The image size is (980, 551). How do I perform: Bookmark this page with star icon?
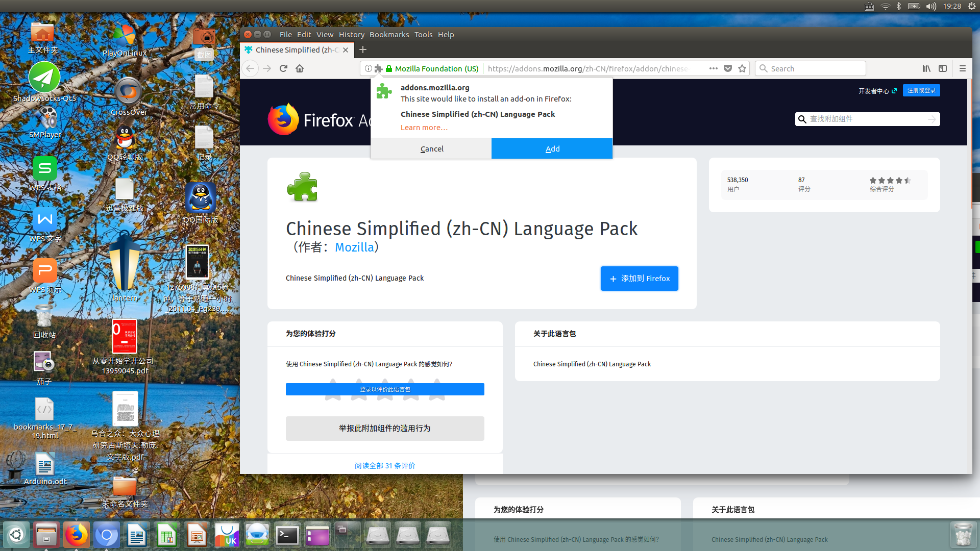pos(742,68)
